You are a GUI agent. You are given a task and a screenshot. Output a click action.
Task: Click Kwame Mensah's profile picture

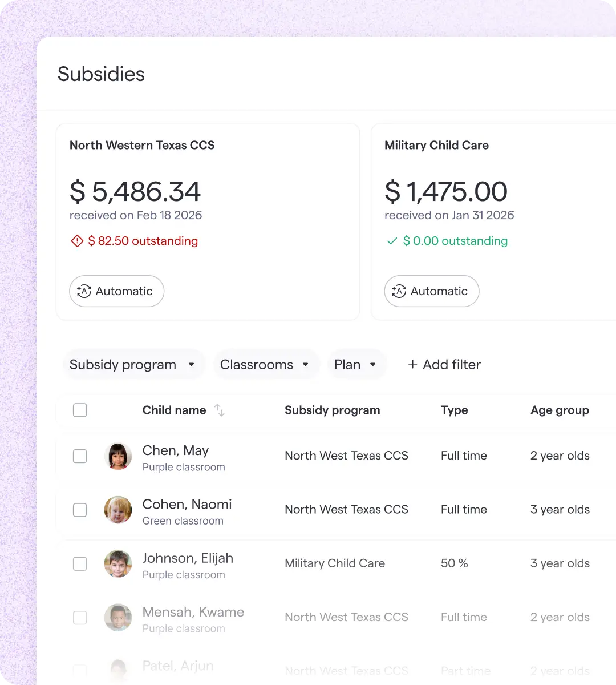118,617
